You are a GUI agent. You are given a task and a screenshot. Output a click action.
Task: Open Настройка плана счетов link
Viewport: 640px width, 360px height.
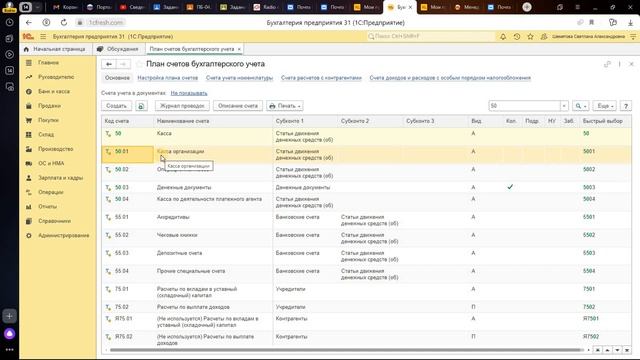pyautogui.click(x=168, y=78)
